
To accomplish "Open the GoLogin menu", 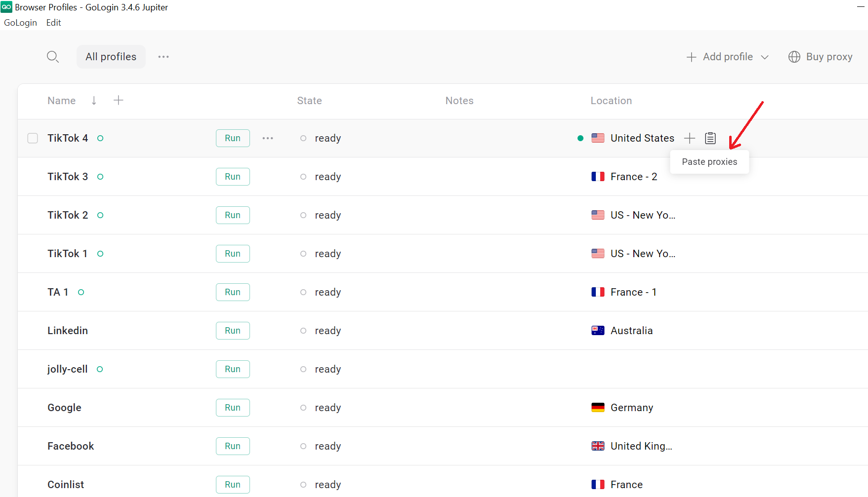I will click(x=20, y=23).
